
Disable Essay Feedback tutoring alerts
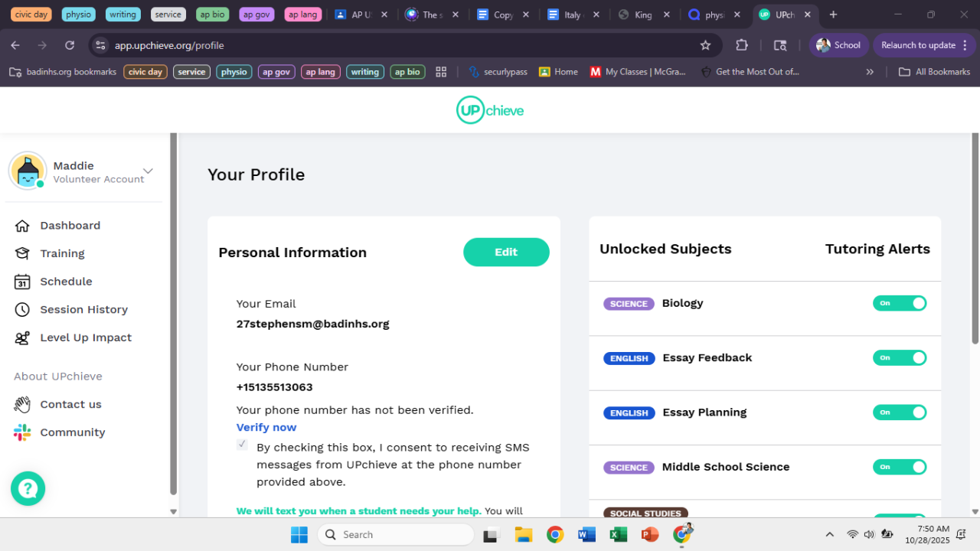[899, 357]
